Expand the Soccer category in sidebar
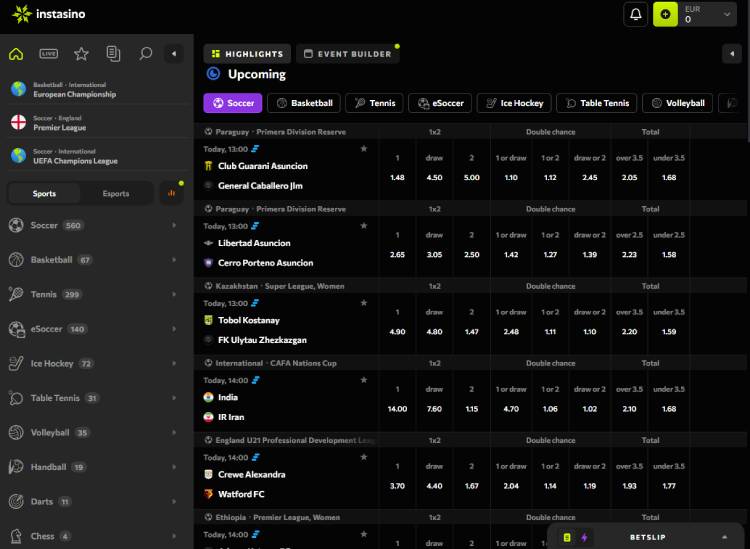 pyautogui.click(x=174, y=226)
